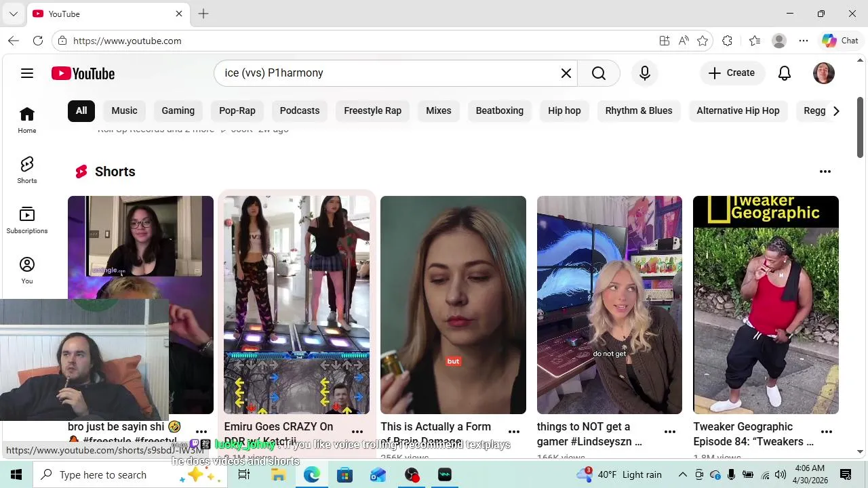Screen dimensions: 868x488
Task: Show more filter chips with right arrow
Action: (836, 110)
